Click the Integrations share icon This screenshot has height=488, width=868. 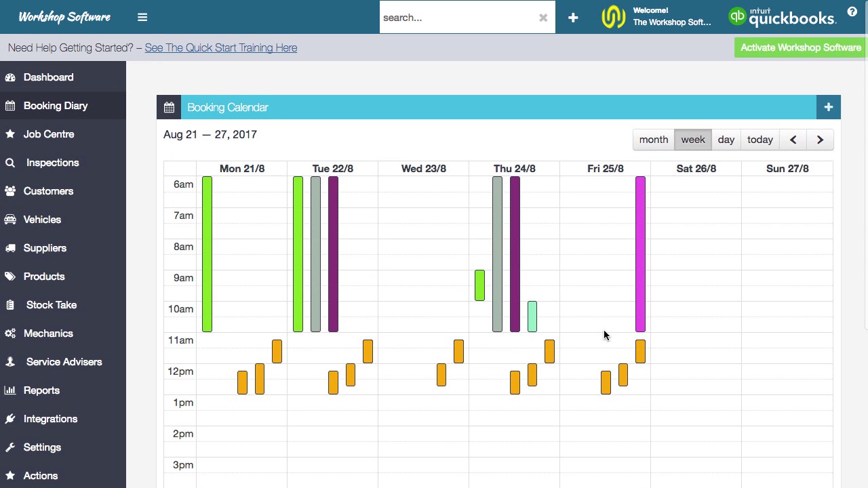10,419
